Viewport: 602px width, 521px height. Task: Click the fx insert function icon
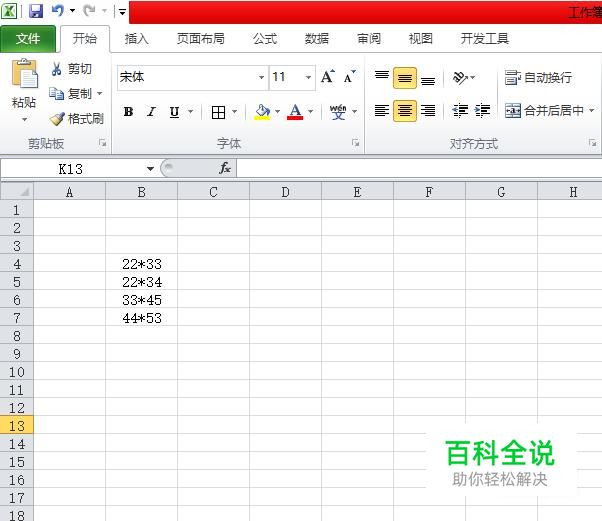(x=225, y=168)
